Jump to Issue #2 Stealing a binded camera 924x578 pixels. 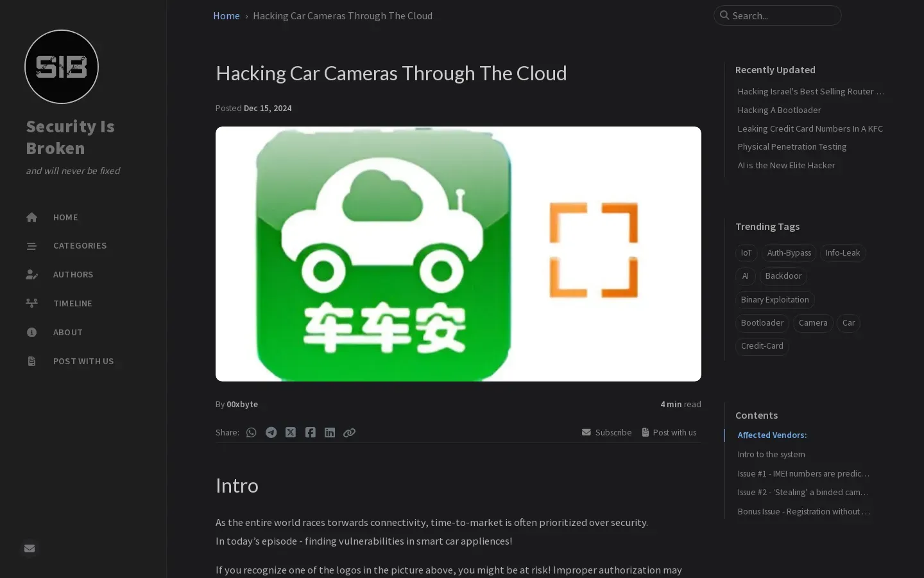click(803, 493)
